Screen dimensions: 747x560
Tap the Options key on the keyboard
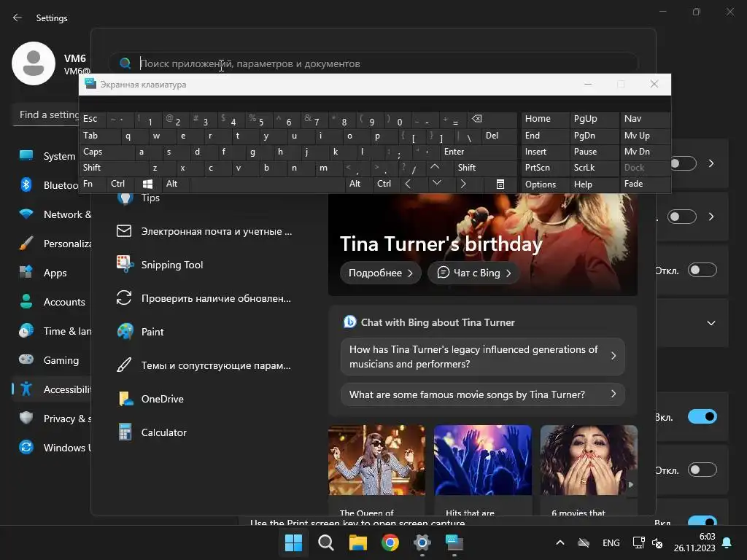(545, 184)
